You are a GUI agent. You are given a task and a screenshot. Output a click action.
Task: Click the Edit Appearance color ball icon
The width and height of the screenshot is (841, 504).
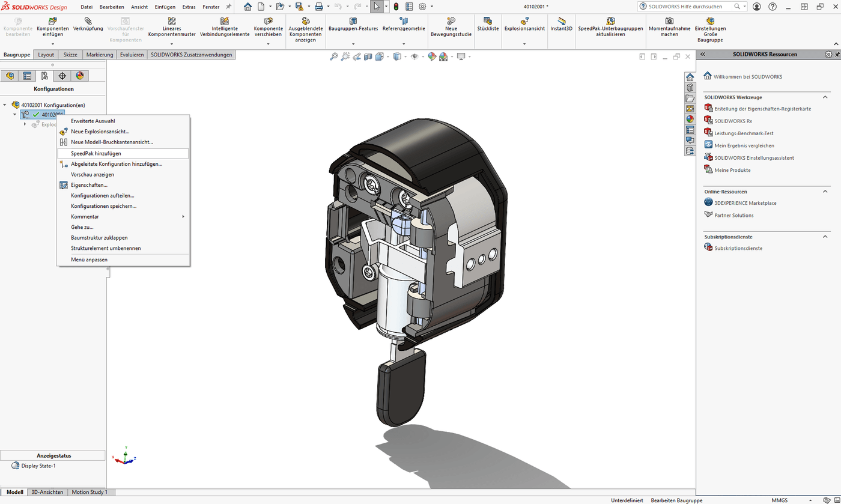pyautogui.click(x=431, y=56)
